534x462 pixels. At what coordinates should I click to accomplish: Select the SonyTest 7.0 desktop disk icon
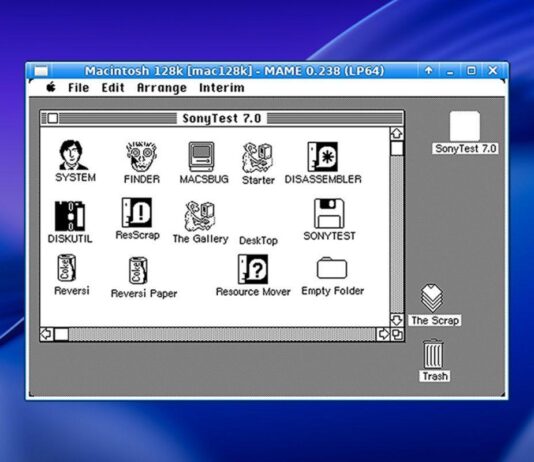point(465,126)
